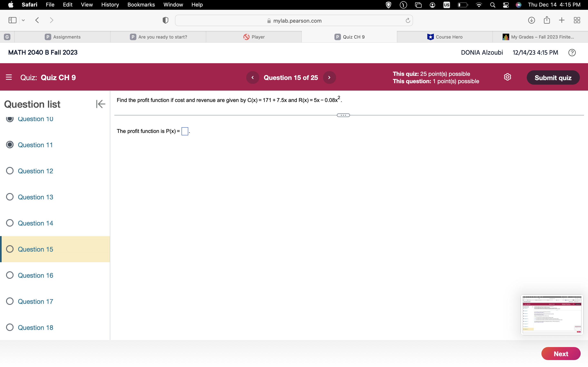
Task: Open the quiz settings gear icon
Action: point(507,77)
